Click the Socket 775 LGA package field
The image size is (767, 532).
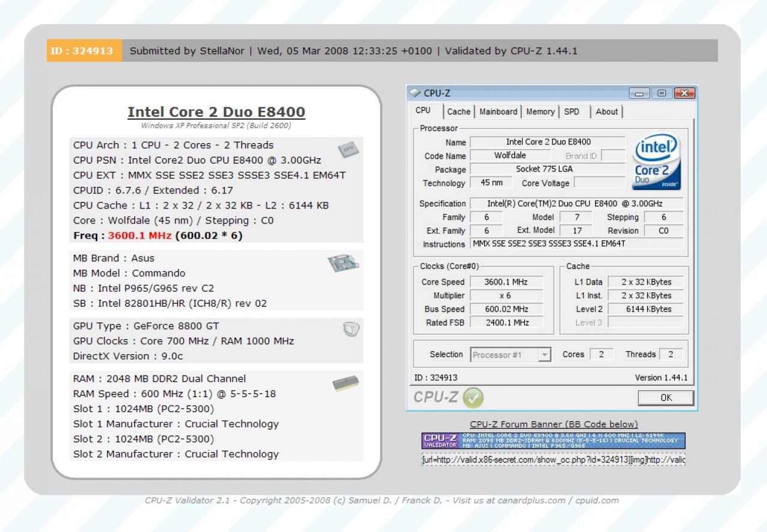point(548,170)
